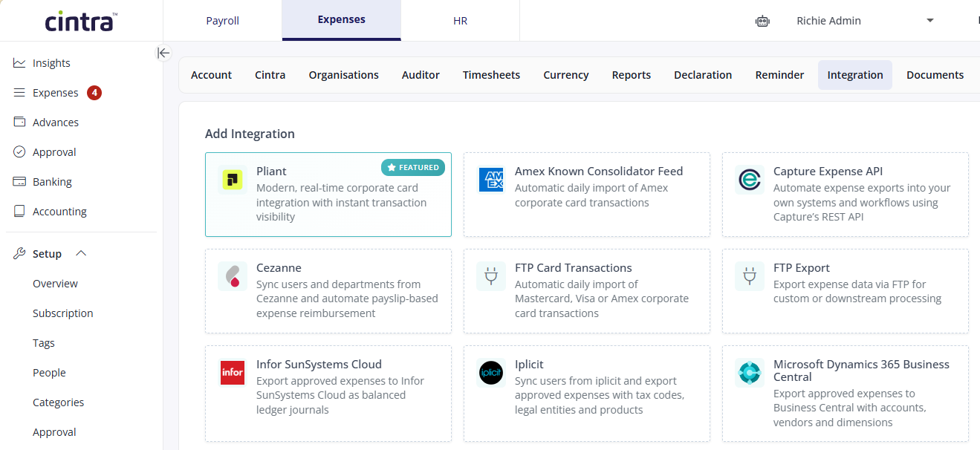Navigate to Subscription under Setup
This screenshot has height=450, width=980.
click(63, 313)
